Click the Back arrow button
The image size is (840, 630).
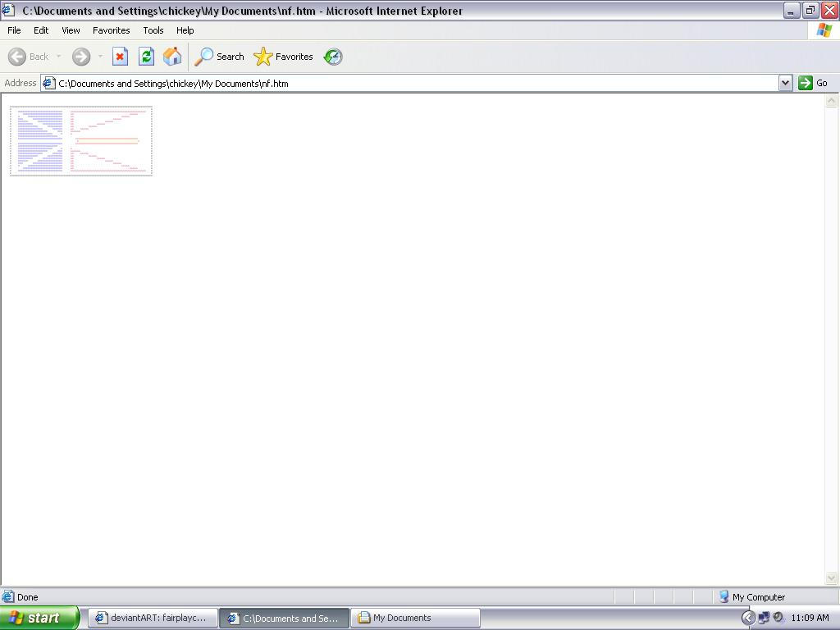click(x=29, y=57)
